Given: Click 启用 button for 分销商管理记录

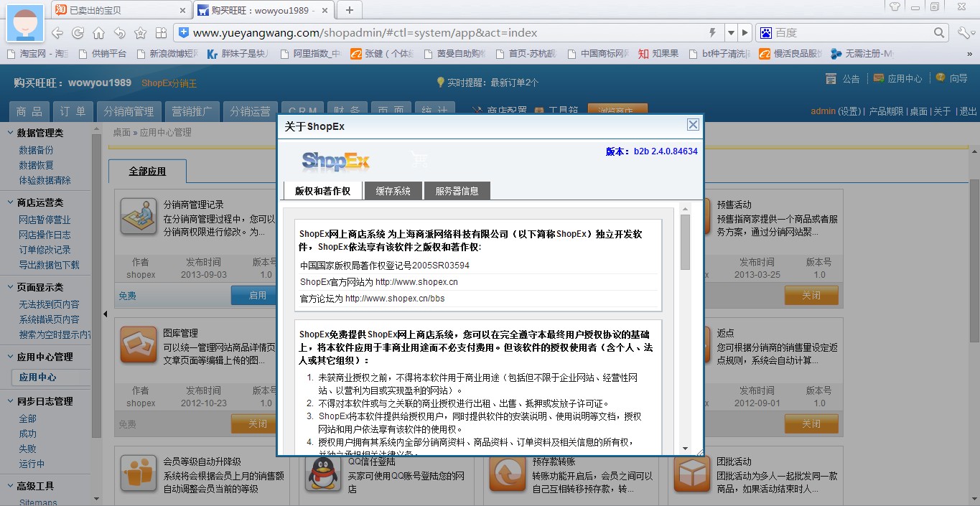Looking at the screenshot, I should coord(254,295).
